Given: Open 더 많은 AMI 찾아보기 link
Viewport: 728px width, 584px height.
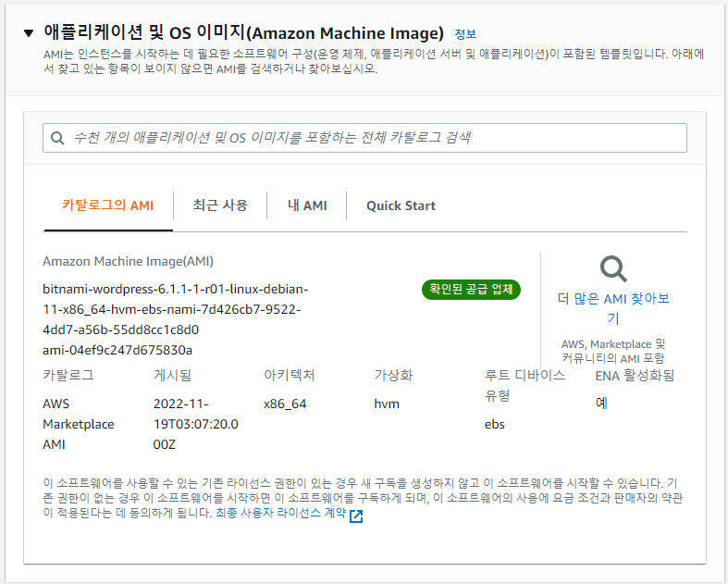Looking at the screenshot, I should 613,308.
